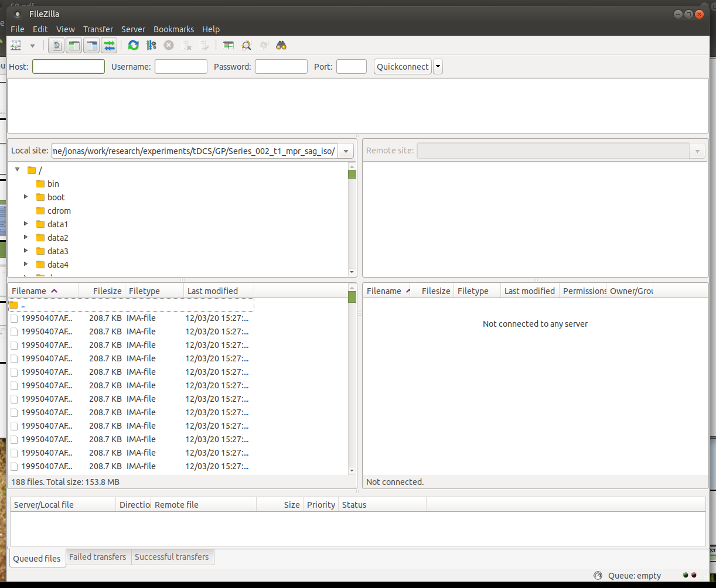Refresh the file and folder lists
Image resolution: width=716 pixels, height=588 pixels.
[134, 45]
